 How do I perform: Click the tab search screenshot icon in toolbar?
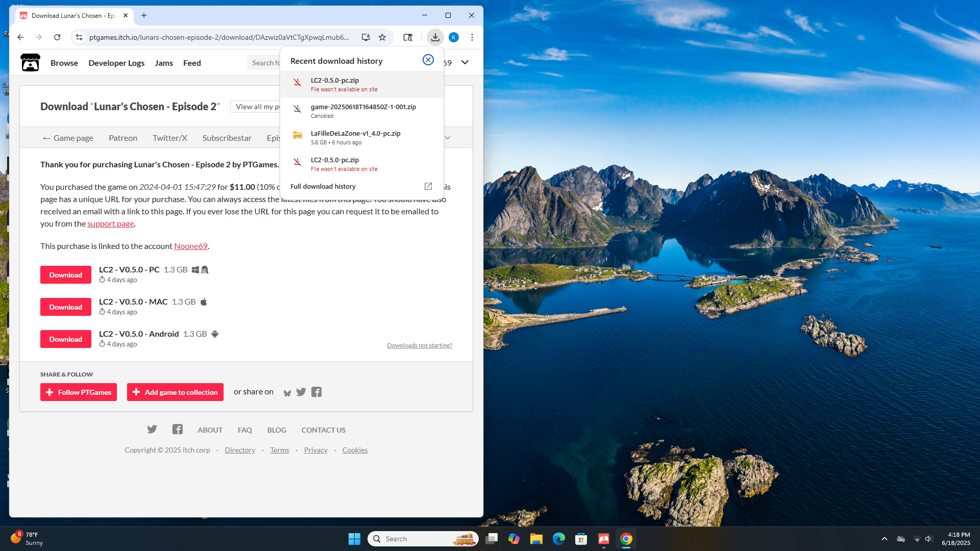pyautogui.click(x=408, y=37)
